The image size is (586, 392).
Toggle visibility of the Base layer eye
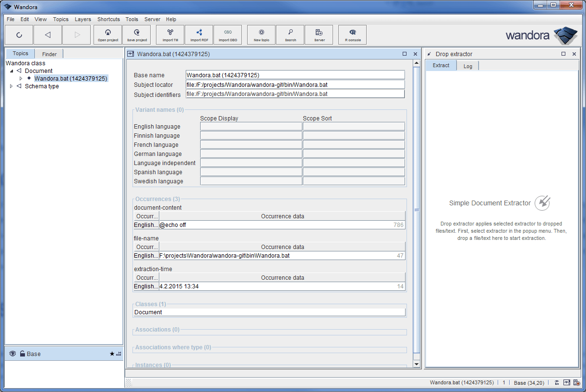(x=12, y=354)
